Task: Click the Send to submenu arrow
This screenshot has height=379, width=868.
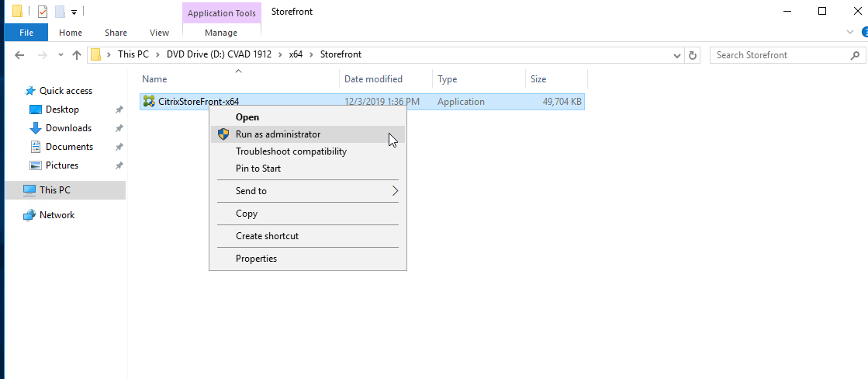Action: 396,190
